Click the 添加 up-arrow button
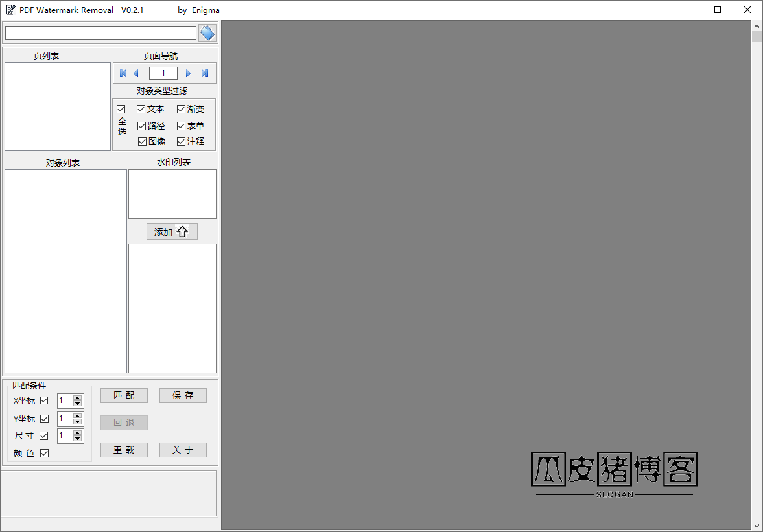763x532 pixels. [x=172, y=232]
